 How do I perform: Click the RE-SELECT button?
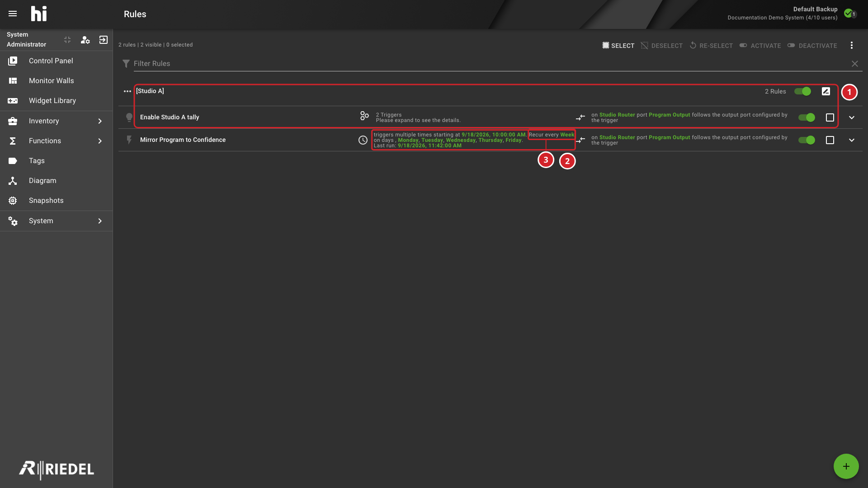coord(711,46)
